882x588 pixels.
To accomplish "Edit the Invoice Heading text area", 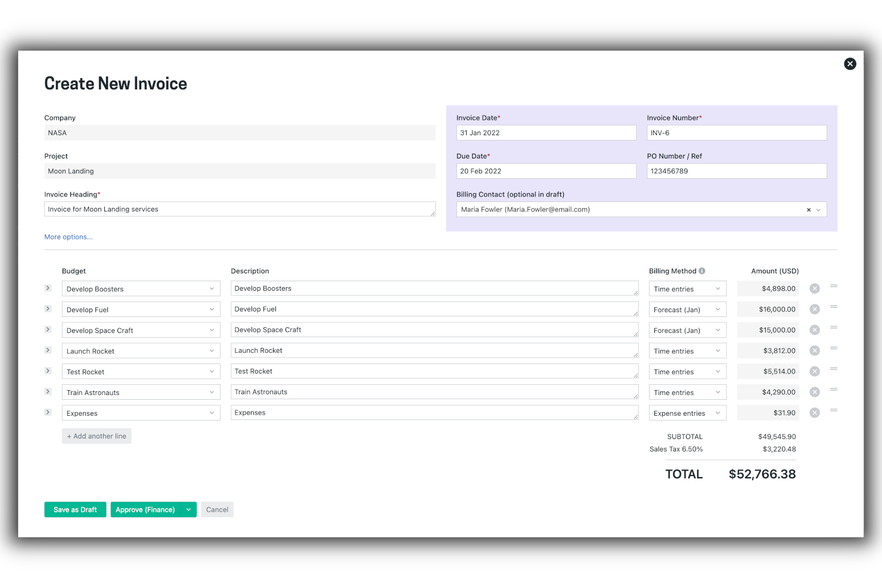I will 240,209.
